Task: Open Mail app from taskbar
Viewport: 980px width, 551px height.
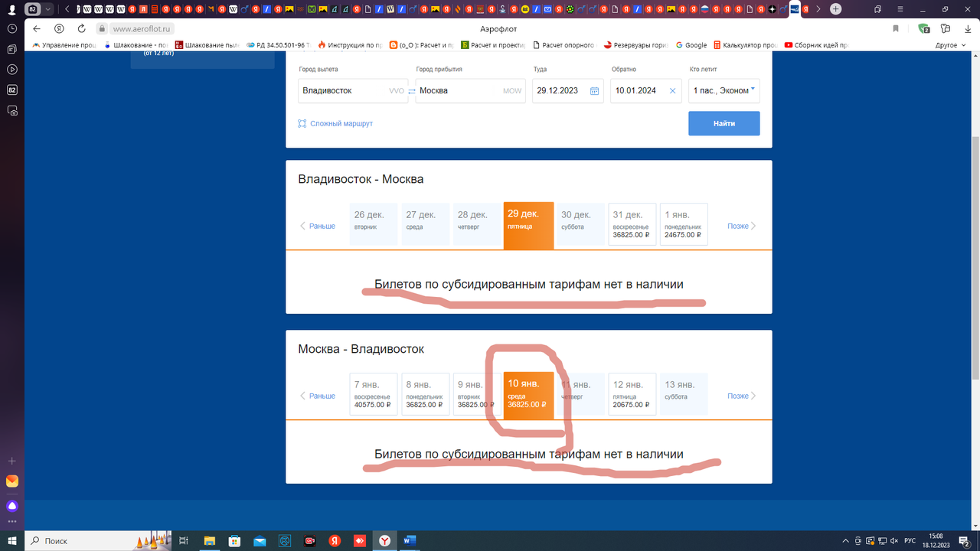Action: pos(260,541)
